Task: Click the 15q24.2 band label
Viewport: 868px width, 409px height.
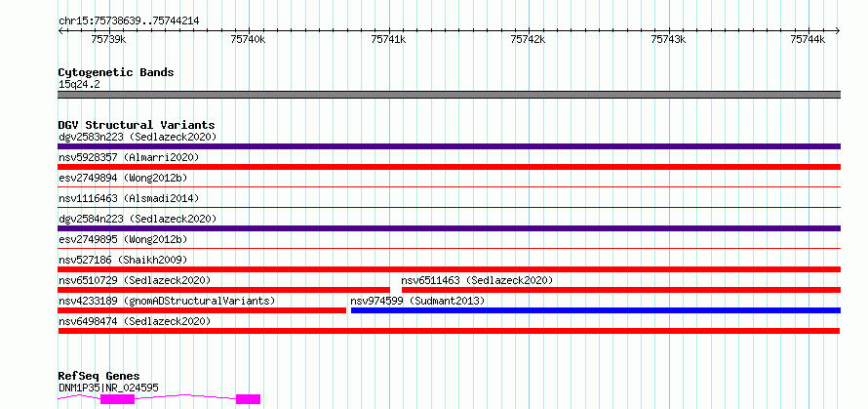Action: point(79,84)
